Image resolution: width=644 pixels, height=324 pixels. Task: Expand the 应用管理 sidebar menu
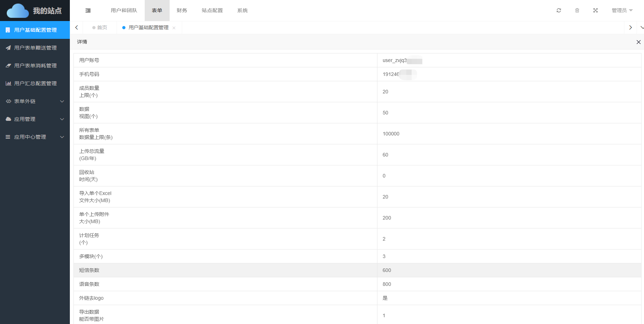35,119
